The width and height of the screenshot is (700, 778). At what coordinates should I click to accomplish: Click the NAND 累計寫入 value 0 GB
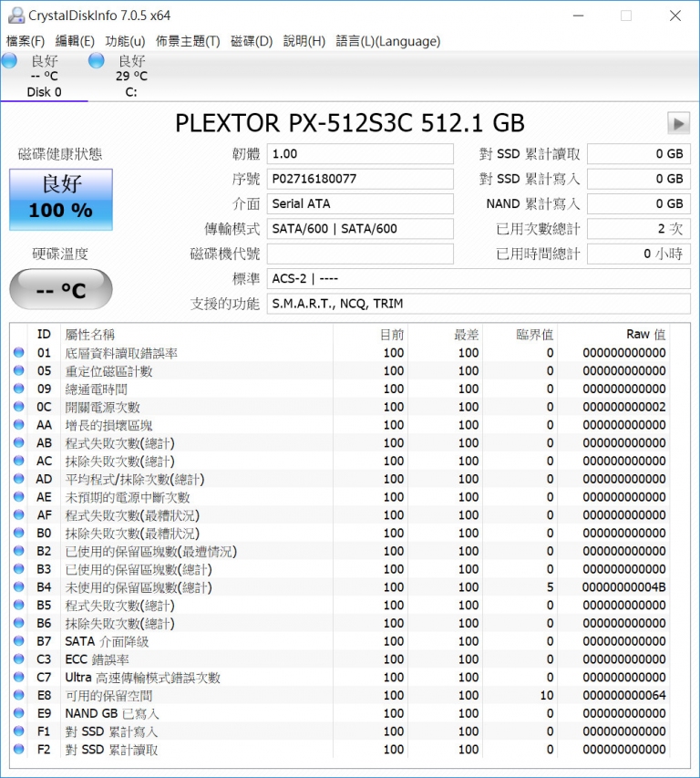639,203
